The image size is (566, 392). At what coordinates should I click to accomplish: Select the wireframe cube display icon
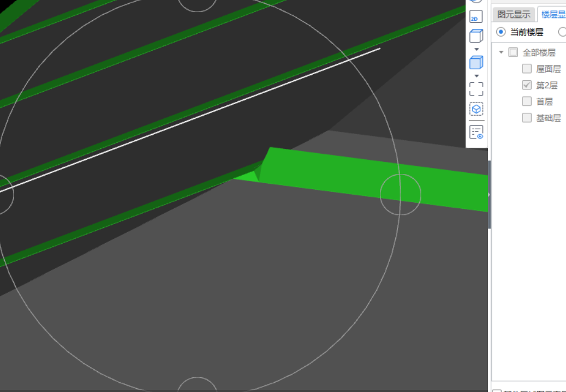coord(476,35)
